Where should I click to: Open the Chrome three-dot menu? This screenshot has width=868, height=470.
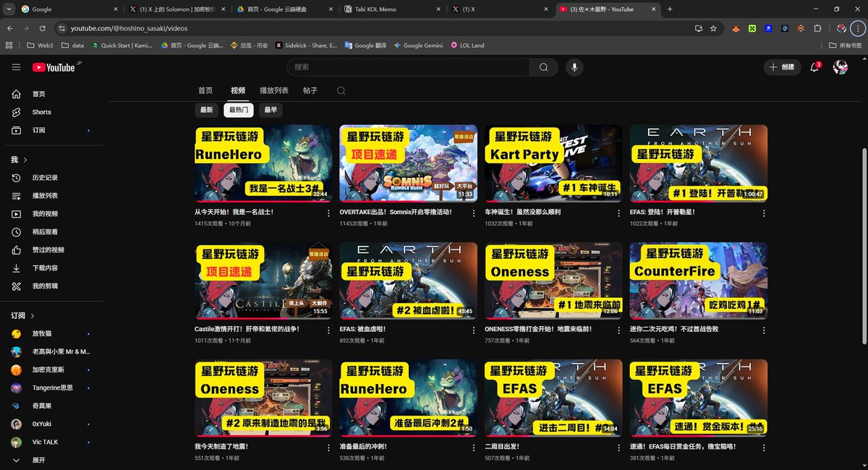pyautogui.click(x=859, y=28)
